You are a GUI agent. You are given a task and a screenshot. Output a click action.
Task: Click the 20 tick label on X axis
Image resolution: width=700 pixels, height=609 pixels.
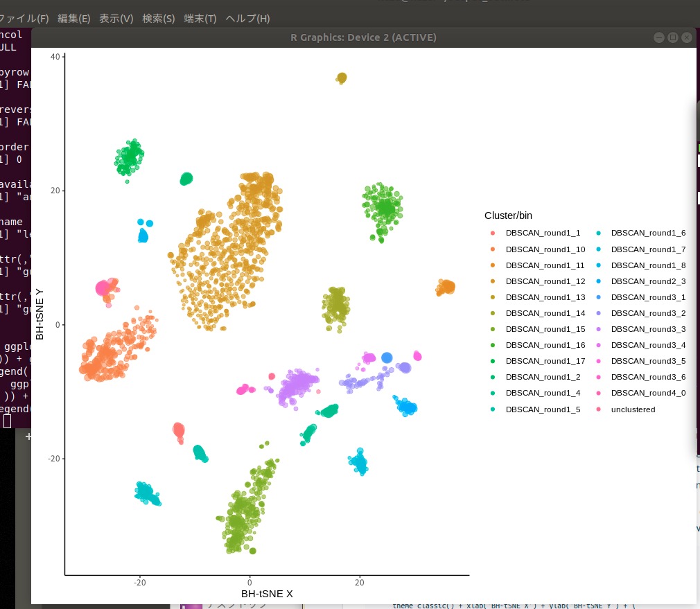click(360, 582)
